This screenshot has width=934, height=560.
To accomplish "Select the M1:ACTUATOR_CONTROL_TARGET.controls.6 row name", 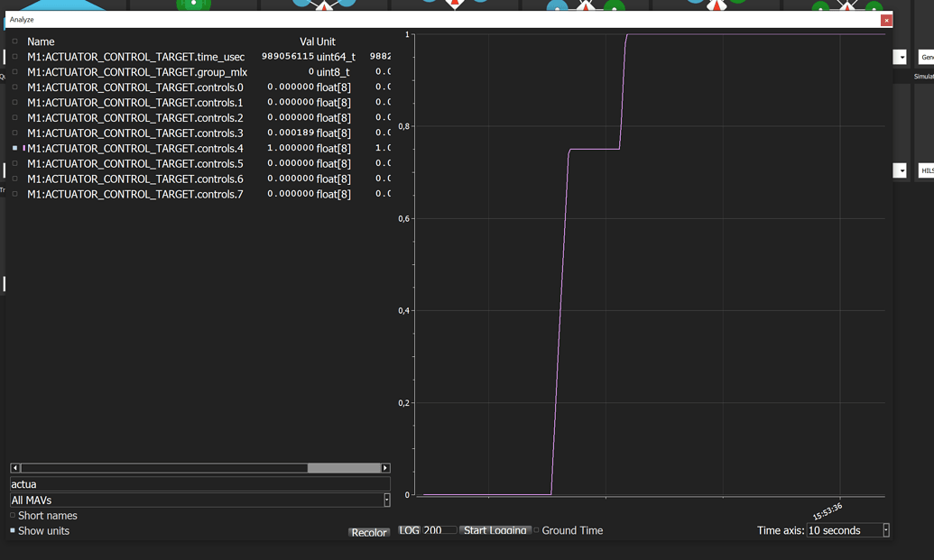I will [135, 179].
